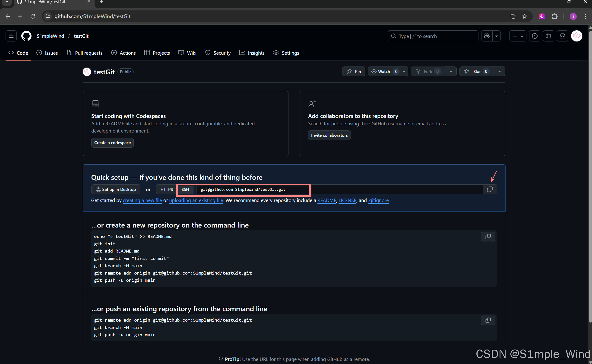Open the create new plus dropdown
This screenshot has height=364, width=592.
(x=518, y=36)
